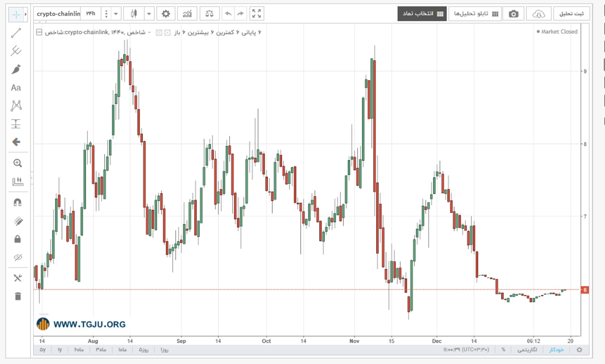Select the ۳ماه time range
Viewport: 605px width, 364px height.
click(x=101, y=350)
